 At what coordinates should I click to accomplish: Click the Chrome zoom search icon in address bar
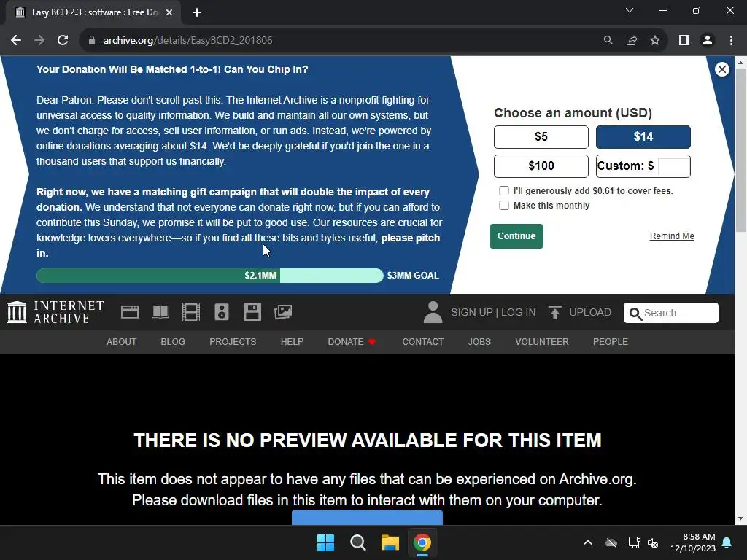[608, 41]
